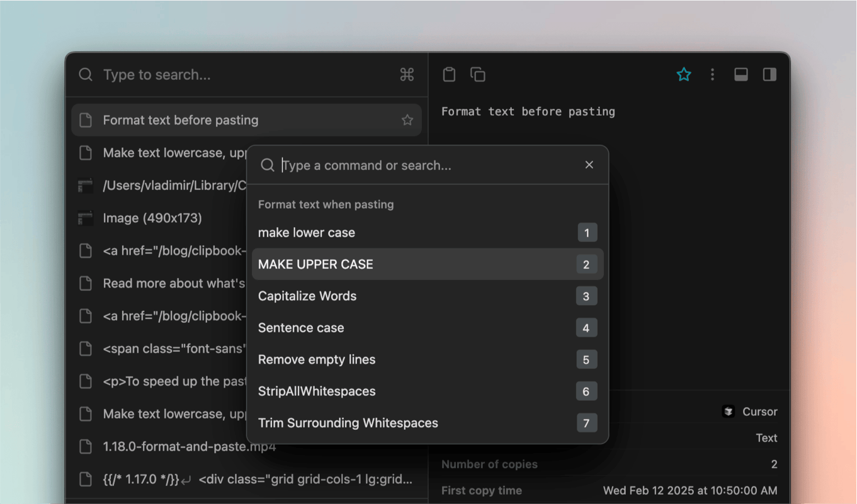Click the document icon beside Format text before pasting
Screen dimensions: 857x504
tap(85, 120)
